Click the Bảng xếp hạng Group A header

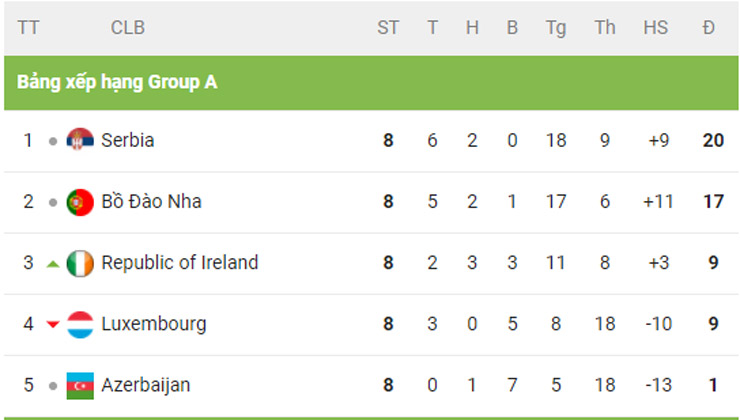point(117,82)
